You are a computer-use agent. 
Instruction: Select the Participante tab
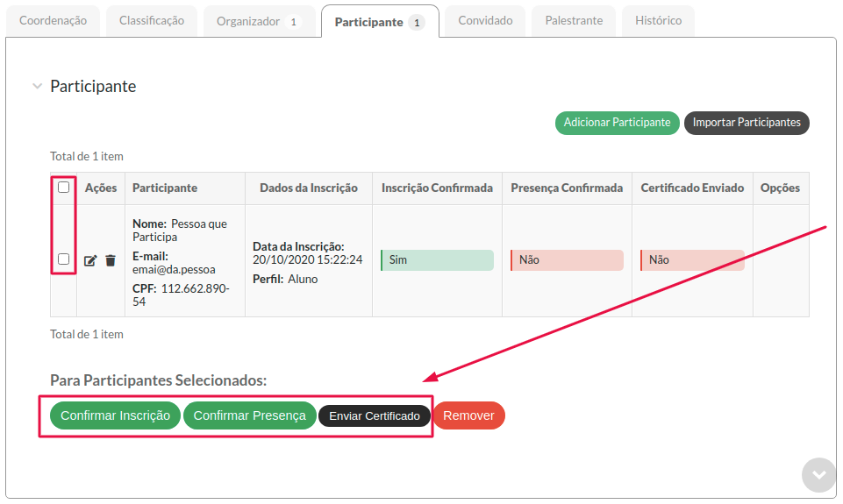[x=380, y=22]
